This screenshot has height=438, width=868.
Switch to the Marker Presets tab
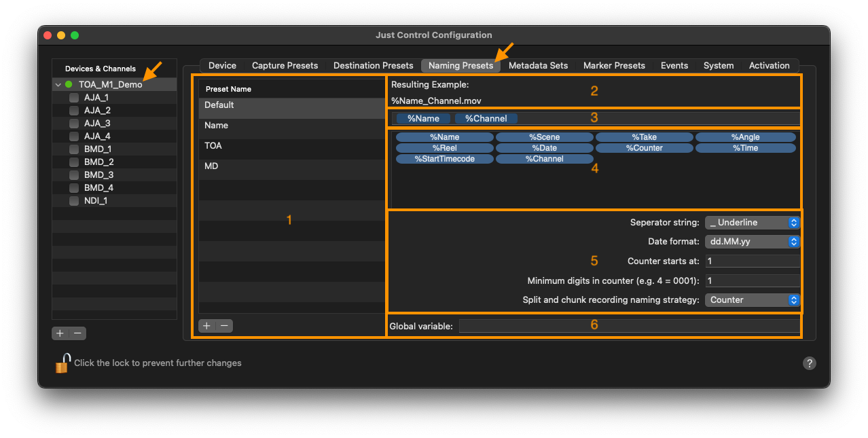614,66
